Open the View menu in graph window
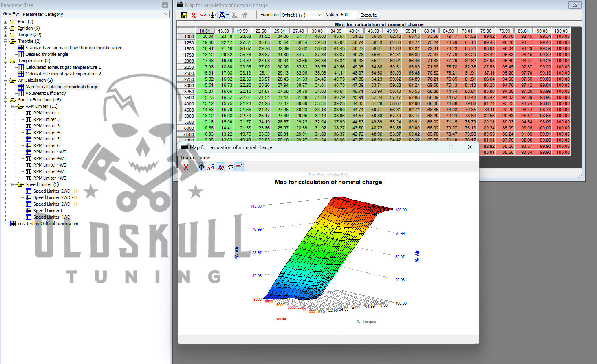The image size is (597, 364). 205,158
